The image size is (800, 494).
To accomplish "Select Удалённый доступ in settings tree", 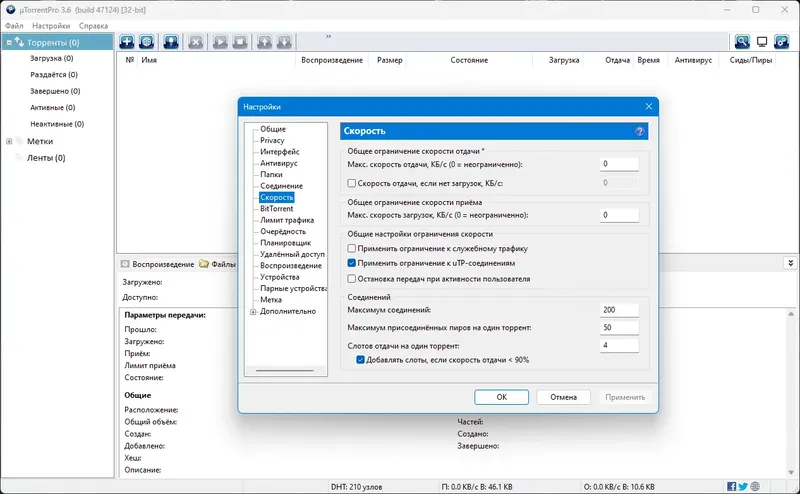I will (x=292, y=254).
